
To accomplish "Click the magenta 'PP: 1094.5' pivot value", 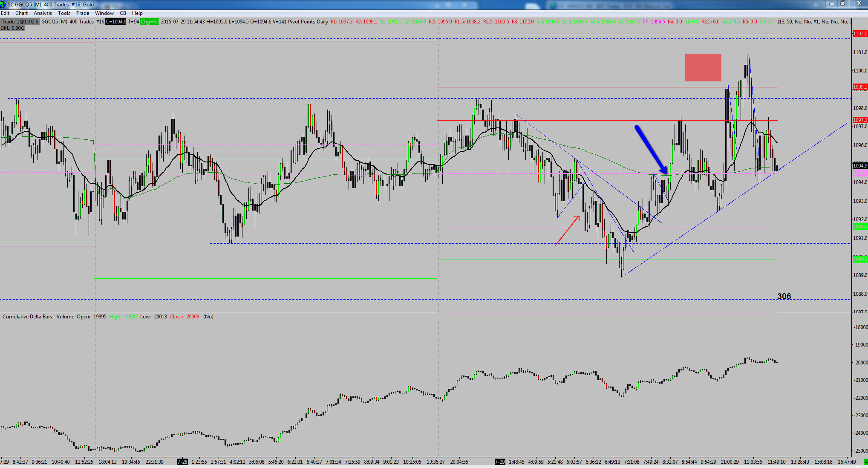I will point(654,22).
